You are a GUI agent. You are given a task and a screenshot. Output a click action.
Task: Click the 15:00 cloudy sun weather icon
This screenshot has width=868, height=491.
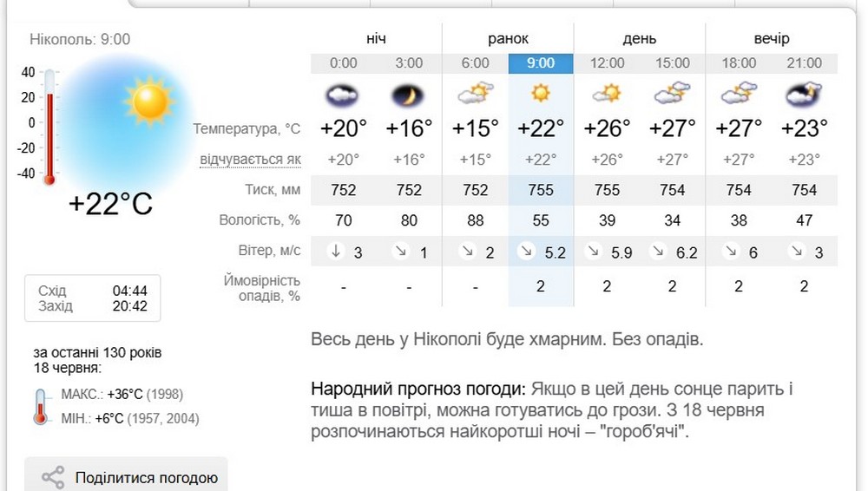672,94
